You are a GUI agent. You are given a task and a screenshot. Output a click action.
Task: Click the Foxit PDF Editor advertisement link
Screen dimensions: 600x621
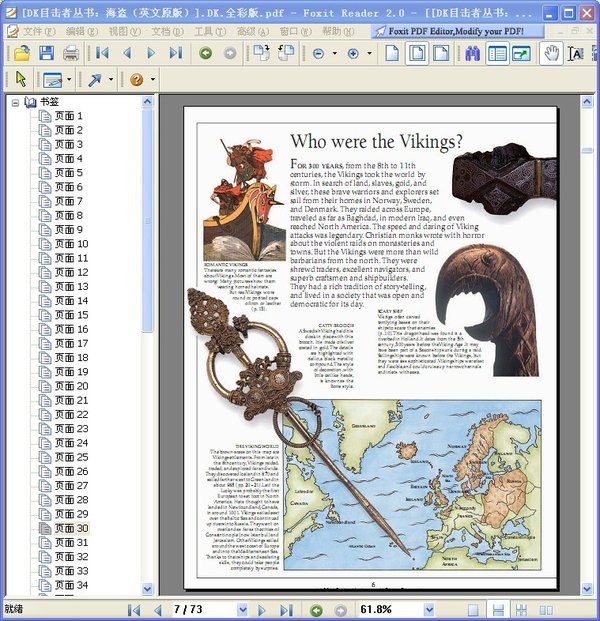point(456,31)
